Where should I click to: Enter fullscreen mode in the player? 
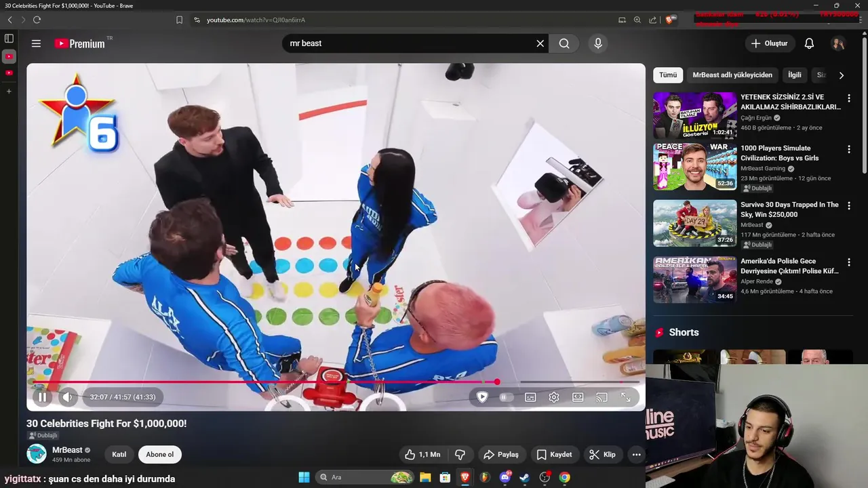click(626, 397)
